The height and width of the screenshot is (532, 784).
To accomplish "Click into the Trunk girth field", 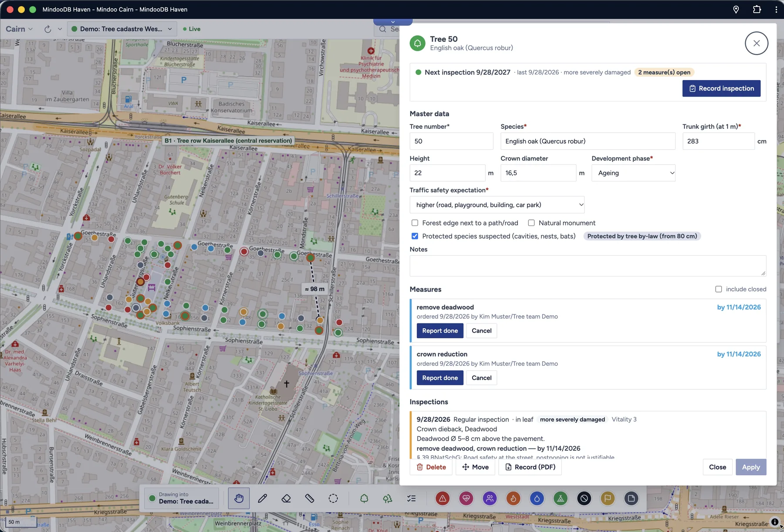I will 718,141.
